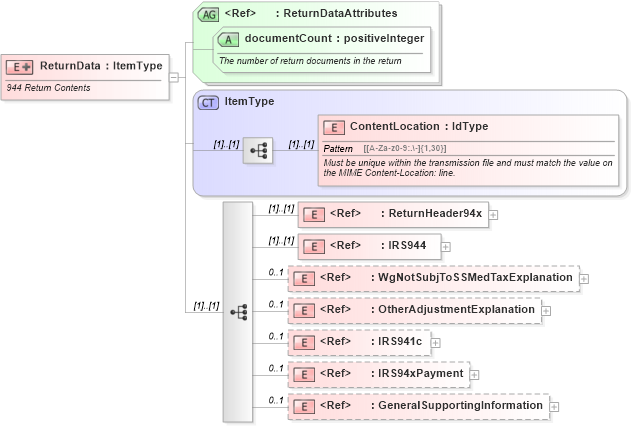The height and width of the screenshot is (426, 631).
Task: Click the E icon of IRS944
Action: pyautogui.click(x=314, y=247)
